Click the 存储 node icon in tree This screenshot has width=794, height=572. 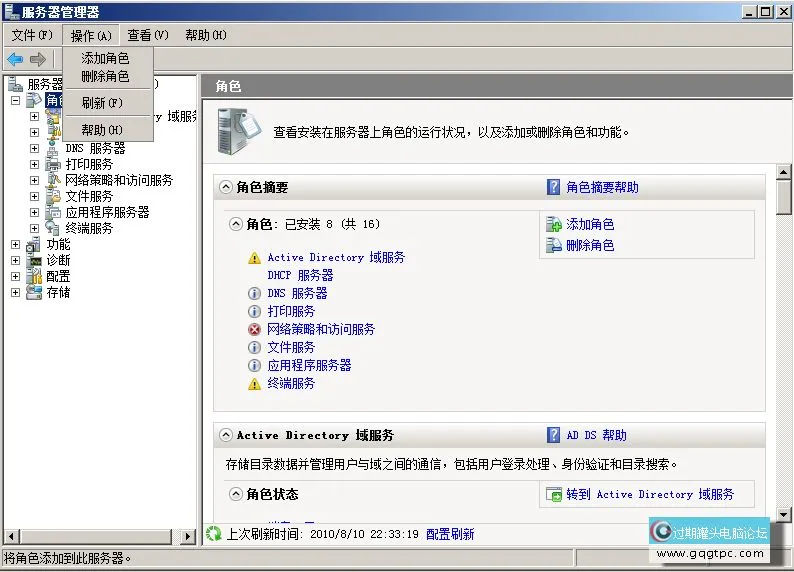click(x=34, y=293)
